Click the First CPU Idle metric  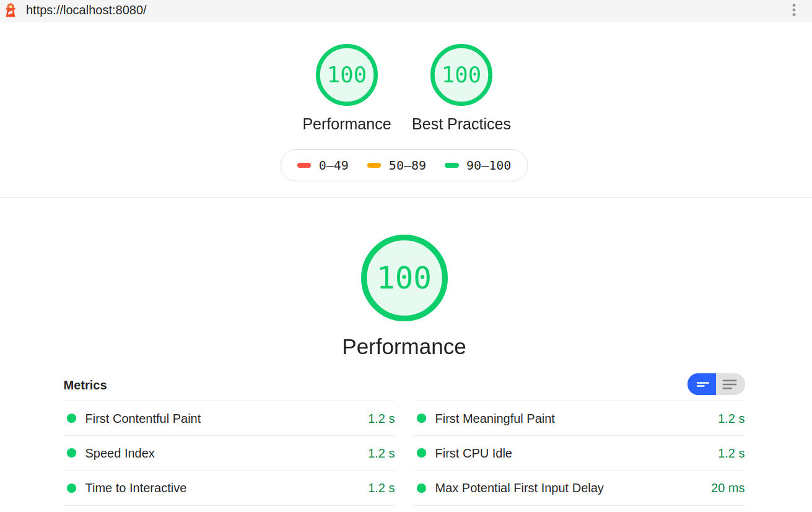point(473,453)
